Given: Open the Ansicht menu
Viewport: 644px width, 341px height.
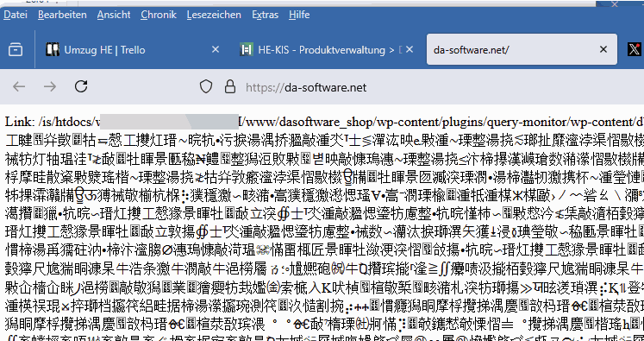Looking at the screenshot, I should tap(114, 15).
